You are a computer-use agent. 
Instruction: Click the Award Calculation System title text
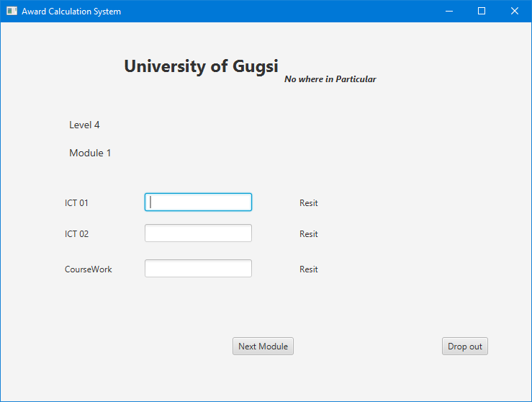click(71, 12)
